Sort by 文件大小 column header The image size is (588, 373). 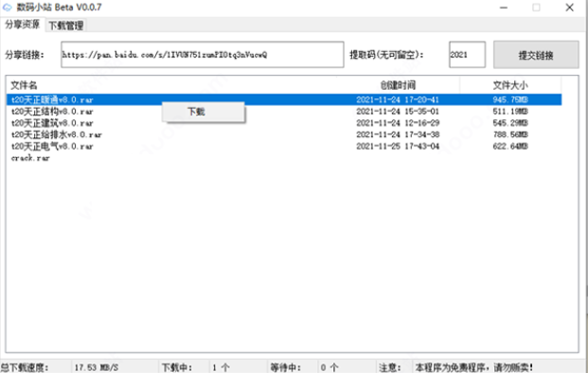tap(510, 85)
